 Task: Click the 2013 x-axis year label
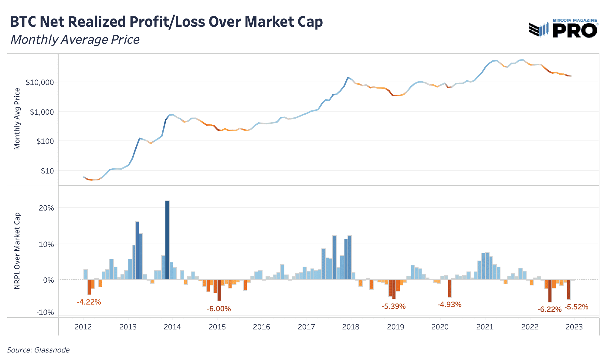[x=128, y=327]
